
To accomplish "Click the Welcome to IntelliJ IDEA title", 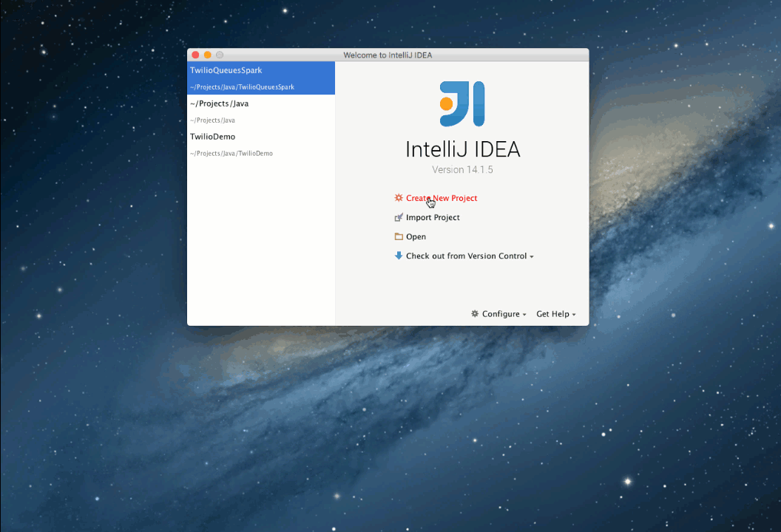I will 388,55.
